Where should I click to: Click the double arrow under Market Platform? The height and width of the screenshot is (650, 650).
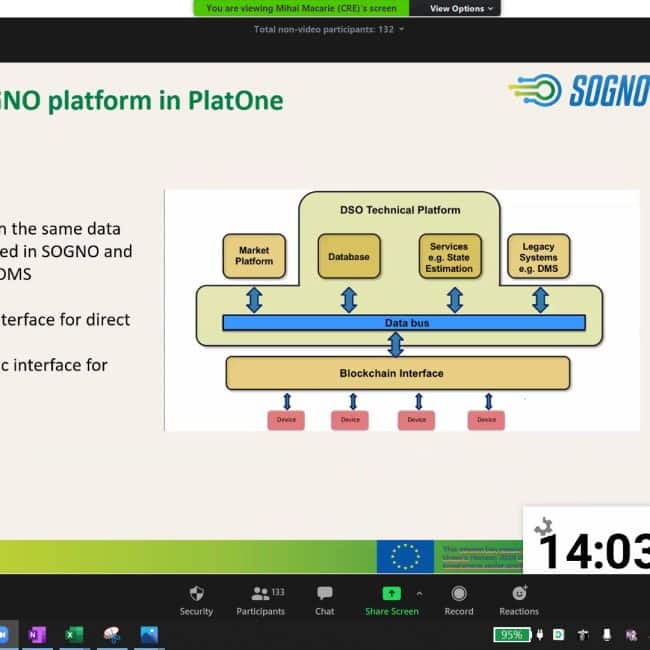tap(254, 300)
